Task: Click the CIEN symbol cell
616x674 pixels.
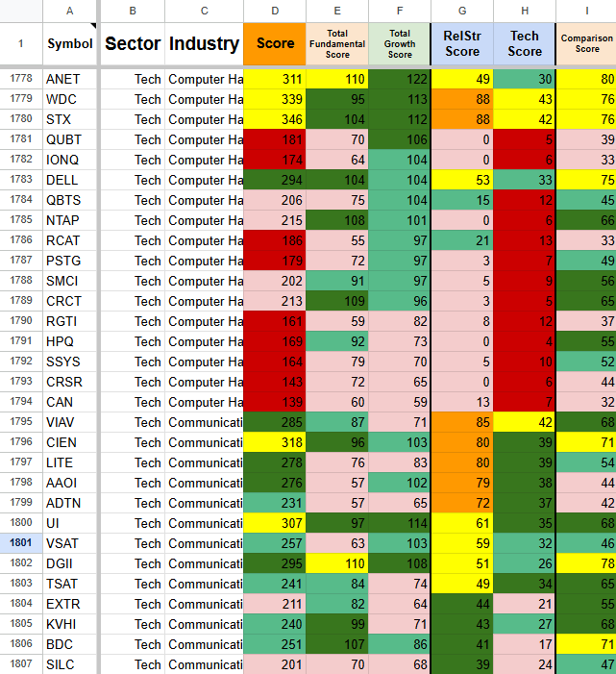Action: coord(69,442)
